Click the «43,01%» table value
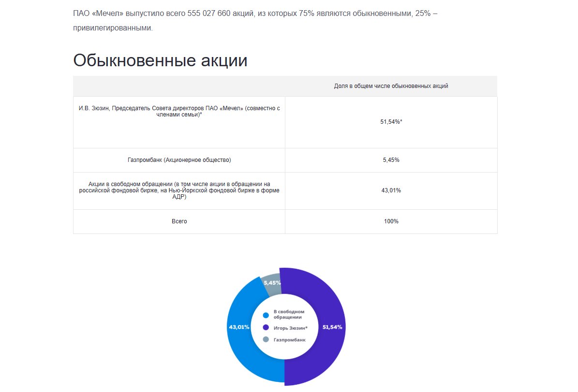Image resolution: width=578 pixels, height=392 pixels. click(391, 190)
